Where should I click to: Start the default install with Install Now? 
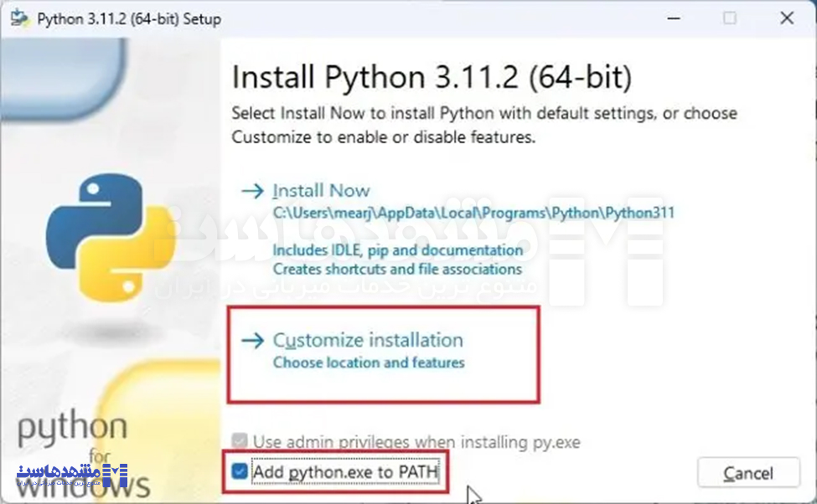tap(321, 191)
